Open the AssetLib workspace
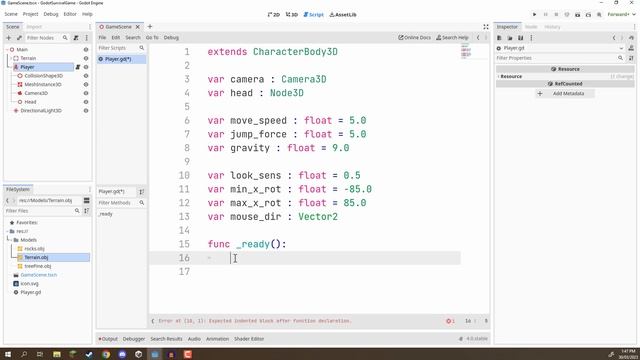 343,15
